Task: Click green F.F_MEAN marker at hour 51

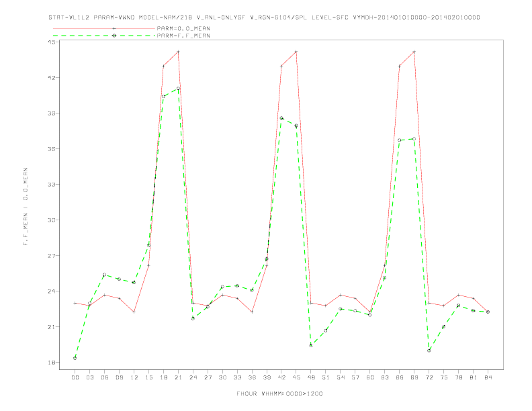Action: (x=326, y=330)
